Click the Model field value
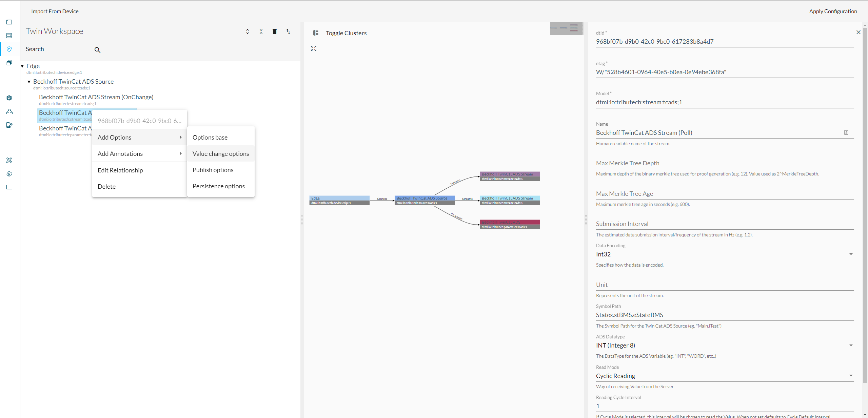868x418 pixels. point(639,102)
